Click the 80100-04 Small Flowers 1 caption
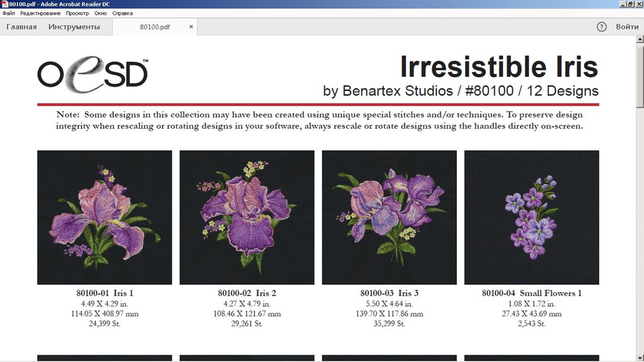This screenshot has height=362, width=644. [532, 293]
